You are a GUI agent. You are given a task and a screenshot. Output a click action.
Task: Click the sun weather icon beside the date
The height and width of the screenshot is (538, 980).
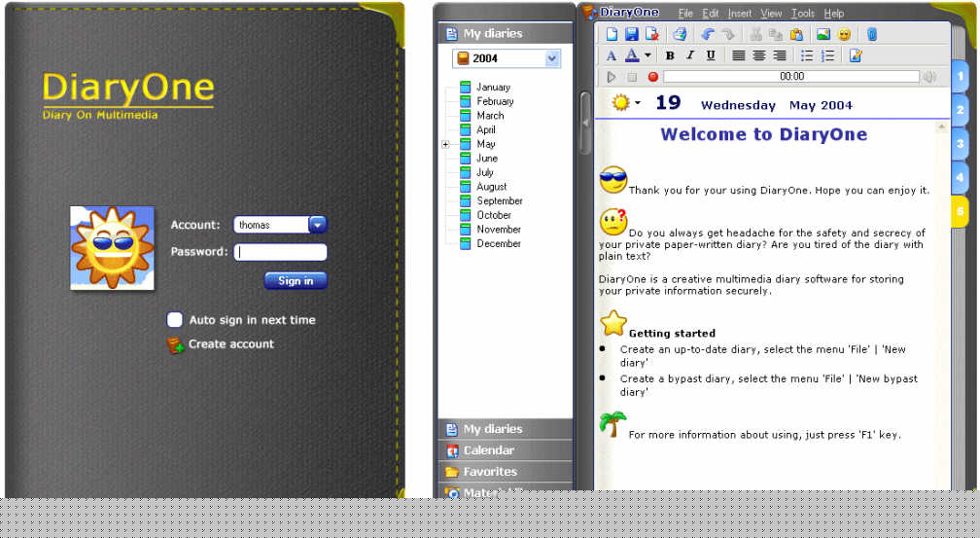[620, 102]
